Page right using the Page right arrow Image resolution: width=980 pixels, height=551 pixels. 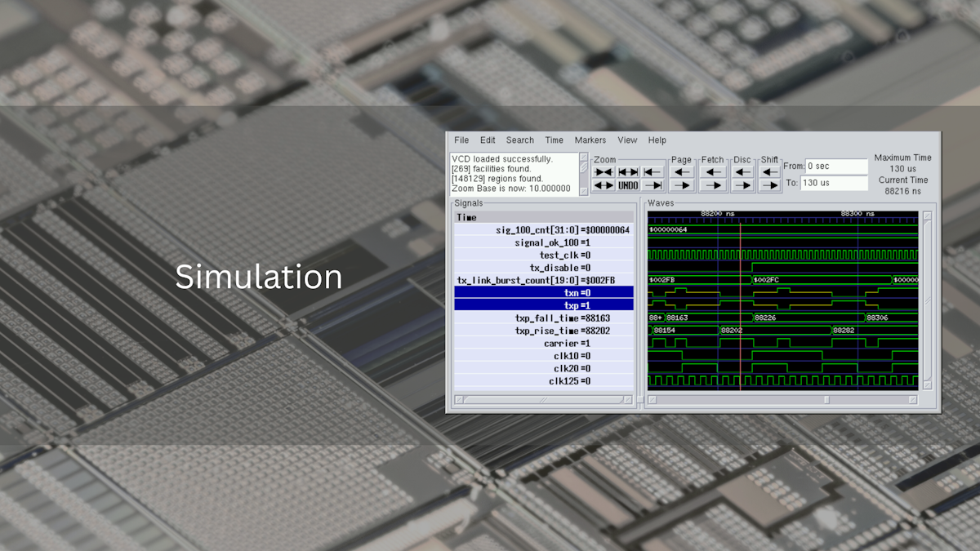[x=682, y=185]
